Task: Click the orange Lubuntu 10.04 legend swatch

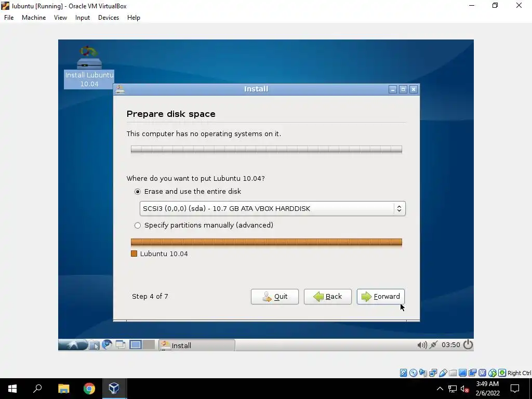Action: coord(134,254)
